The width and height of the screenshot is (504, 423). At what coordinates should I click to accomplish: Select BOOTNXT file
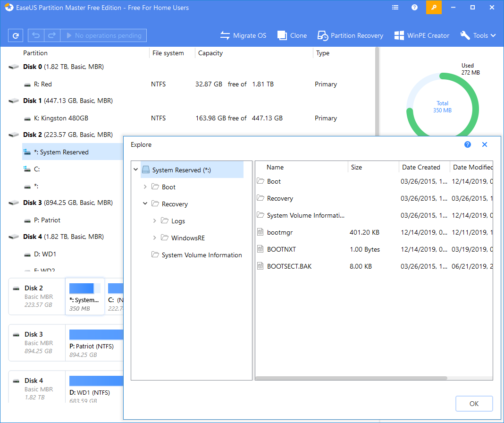coord(375,250)
